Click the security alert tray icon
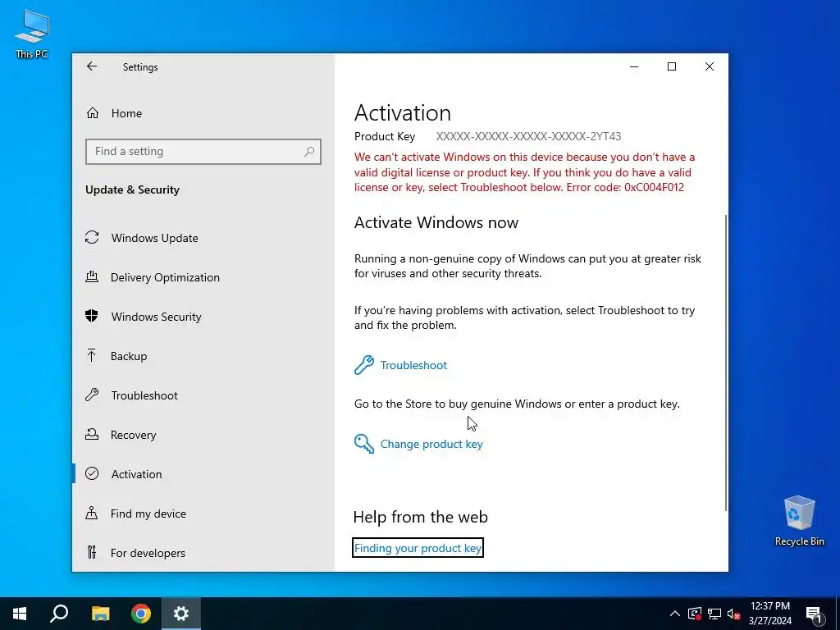Image resolution: width=840 pixels, height=630 pixels. [694, 614]
